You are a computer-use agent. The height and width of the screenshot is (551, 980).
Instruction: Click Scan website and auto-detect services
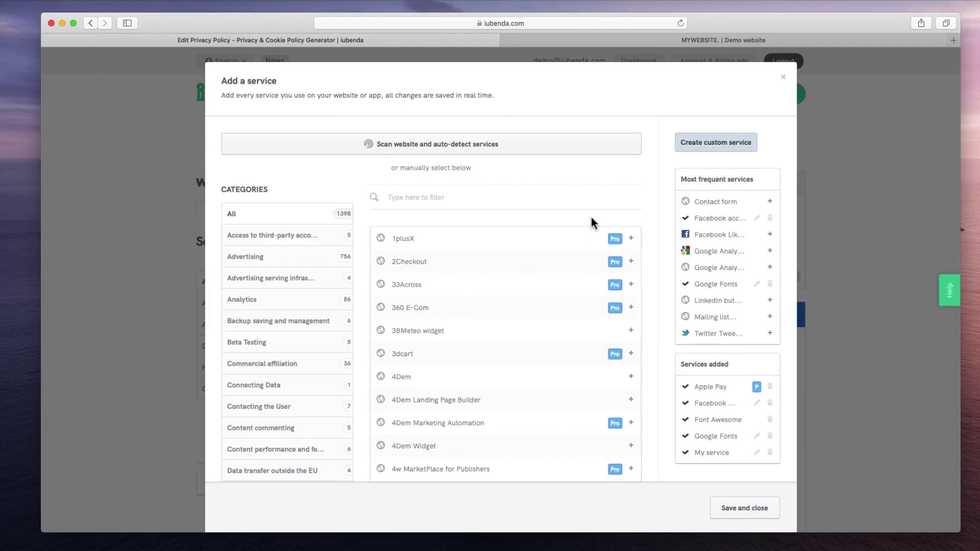(x=431, y=144)
